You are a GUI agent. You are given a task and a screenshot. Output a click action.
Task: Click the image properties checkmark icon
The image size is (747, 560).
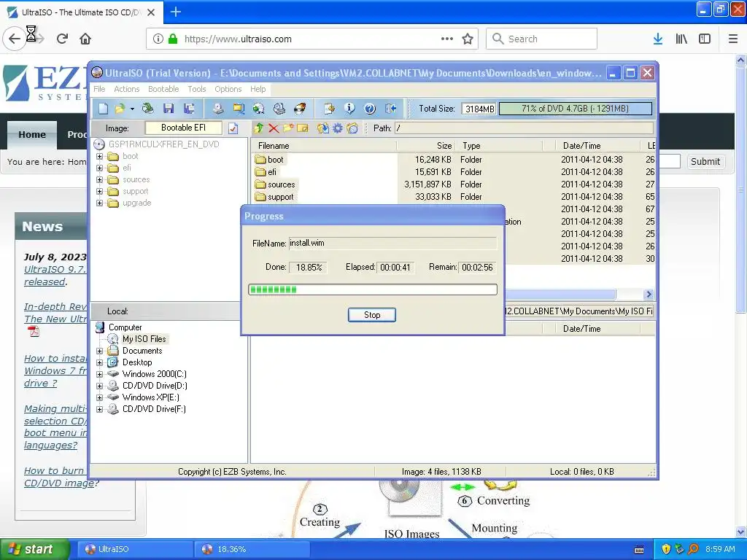click(x=233, y=128)
